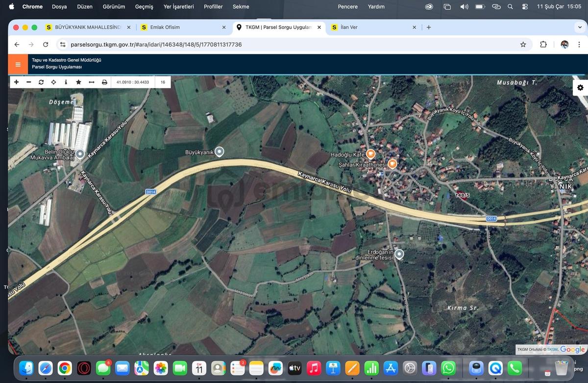
Task: Open Chrome profile avatar
Action: (x=564, y=45)
